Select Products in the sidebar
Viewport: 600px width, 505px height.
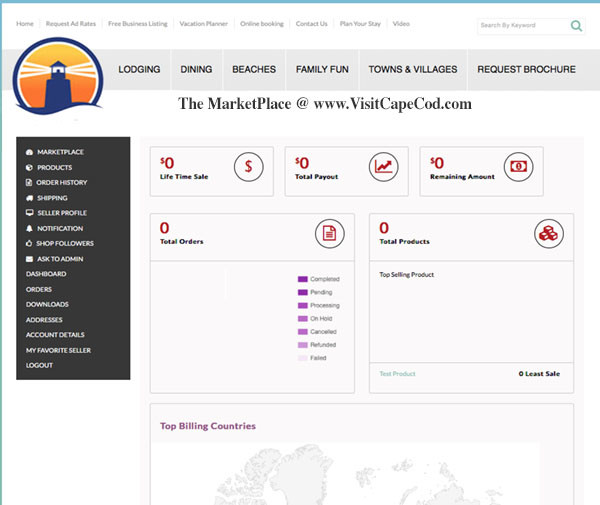coord(54,168)
